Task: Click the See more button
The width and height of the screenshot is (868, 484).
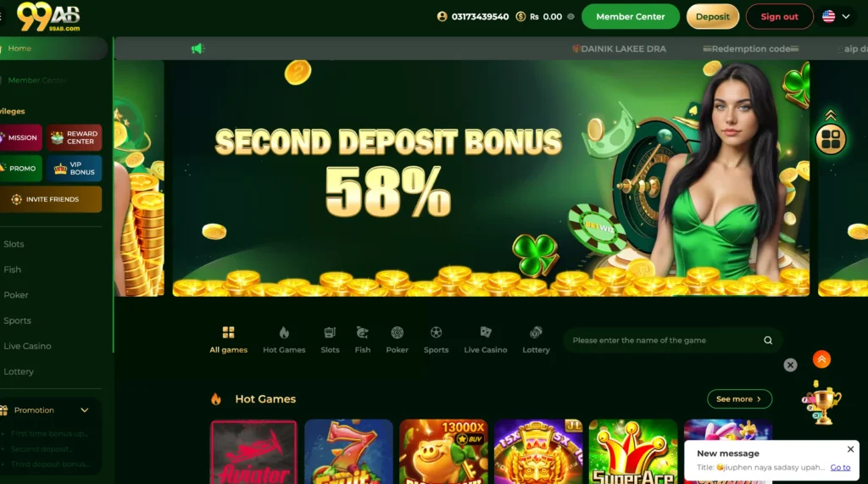Action: 739,398
